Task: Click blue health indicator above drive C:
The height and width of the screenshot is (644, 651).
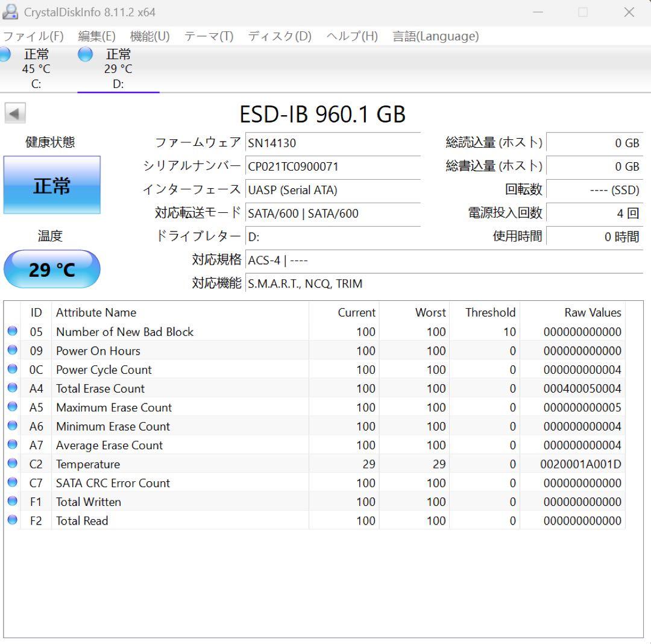Action: (5, 54)
